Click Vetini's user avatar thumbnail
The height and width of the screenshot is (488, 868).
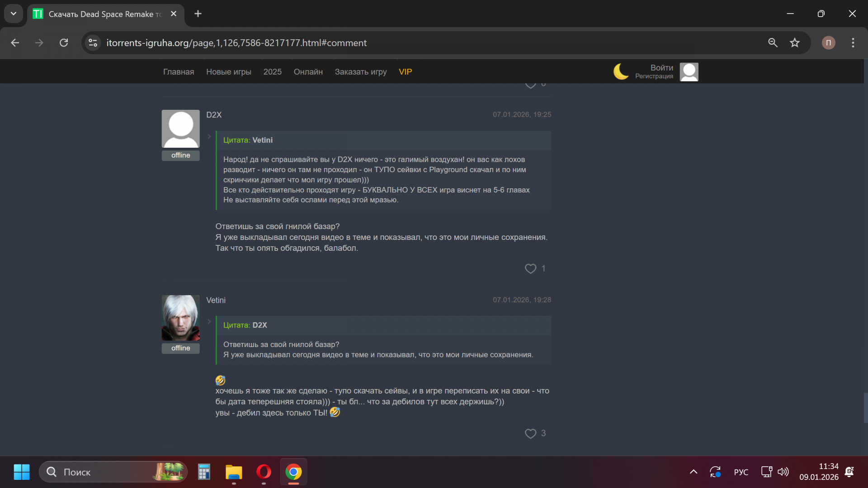180,318
